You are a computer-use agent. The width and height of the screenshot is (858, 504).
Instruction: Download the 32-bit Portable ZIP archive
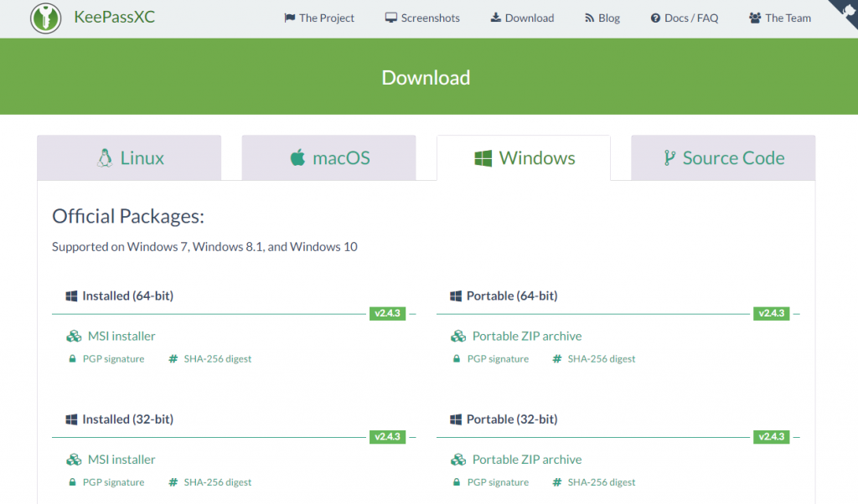527,460
